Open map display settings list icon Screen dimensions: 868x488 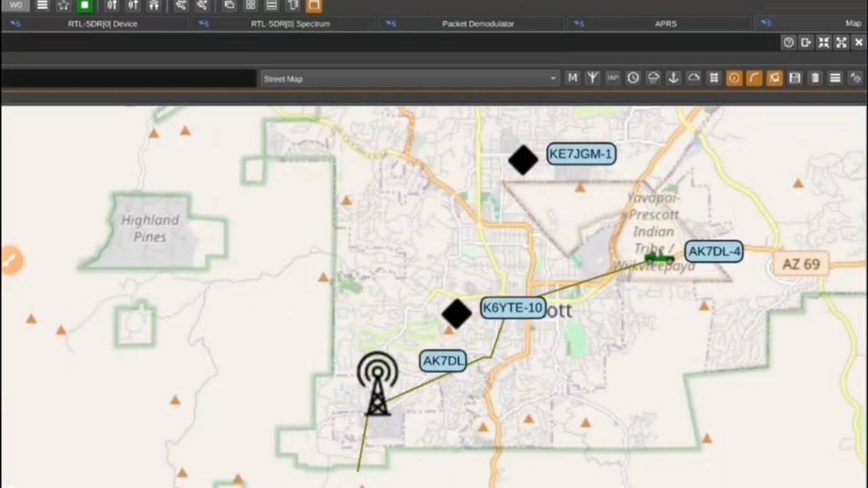click(x=835, y=78)
